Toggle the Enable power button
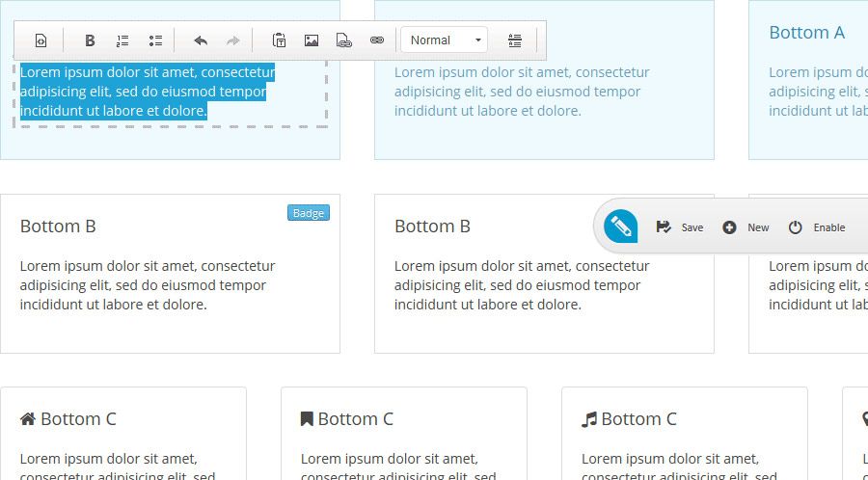 [x=816, y=227]
